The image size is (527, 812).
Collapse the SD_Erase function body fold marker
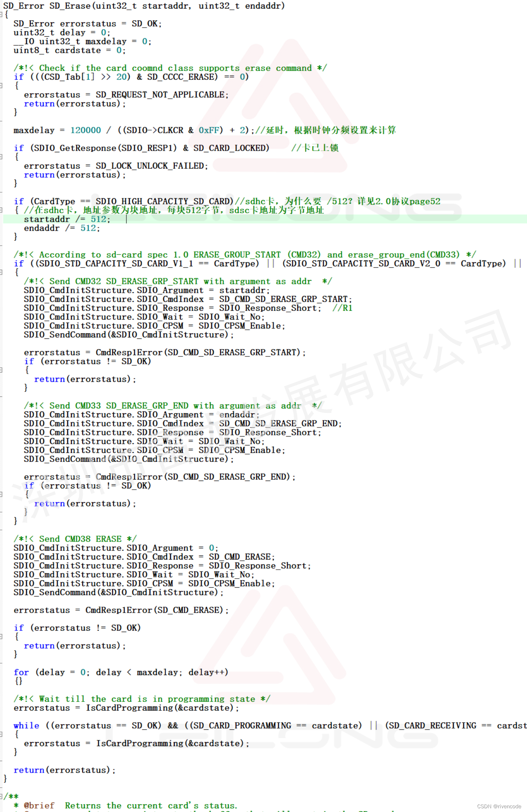tap(1, 14)
